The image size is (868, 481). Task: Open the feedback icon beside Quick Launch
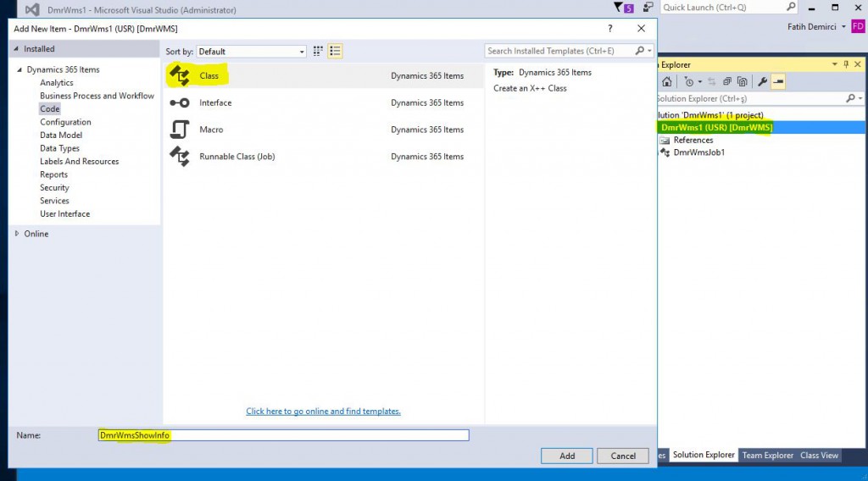648,7
